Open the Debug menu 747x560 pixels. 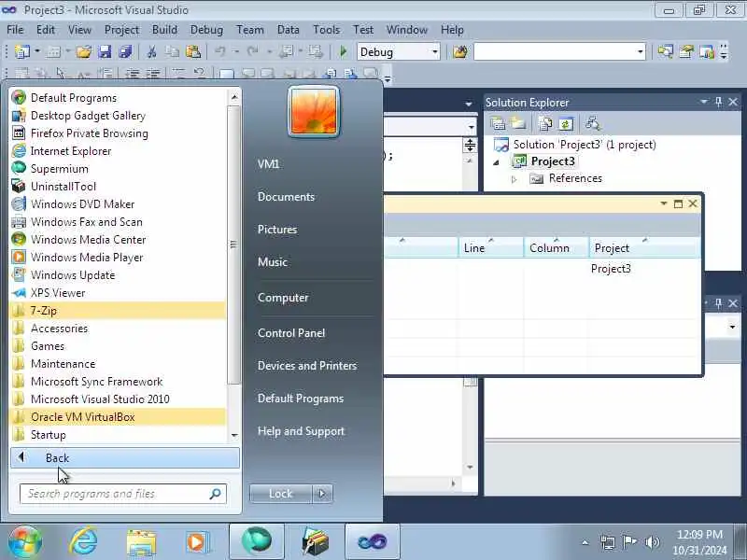pos(206,30)
